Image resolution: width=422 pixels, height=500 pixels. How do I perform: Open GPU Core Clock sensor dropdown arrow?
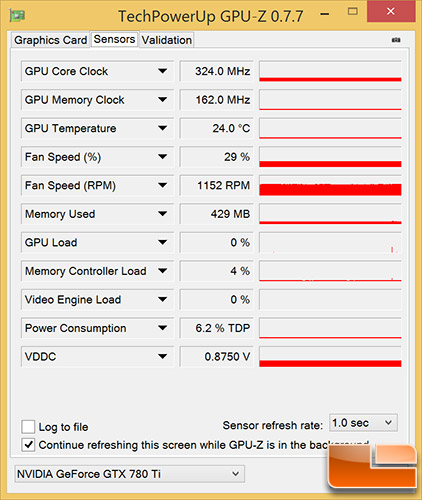coord(163,71)
